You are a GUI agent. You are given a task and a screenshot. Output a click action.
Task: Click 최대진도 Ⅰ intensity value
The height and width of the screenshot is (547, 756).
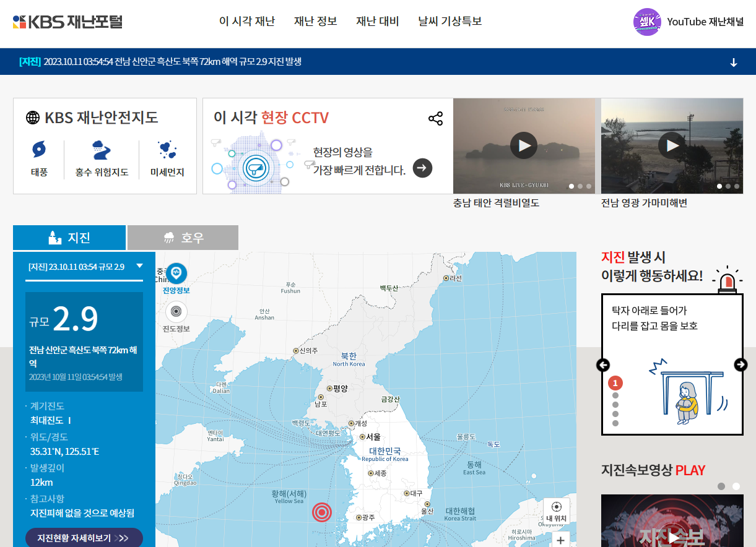tap(51, 421)
